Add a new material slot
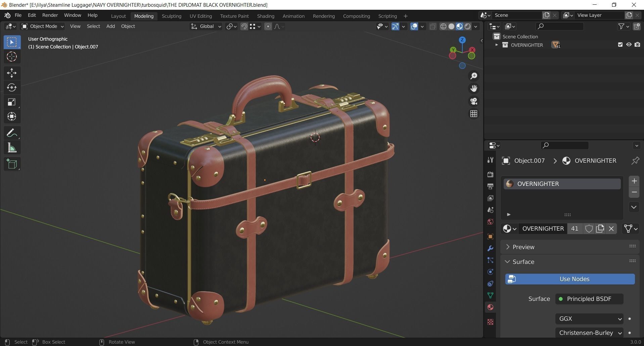644x346 pixels. tap(634, 181)
